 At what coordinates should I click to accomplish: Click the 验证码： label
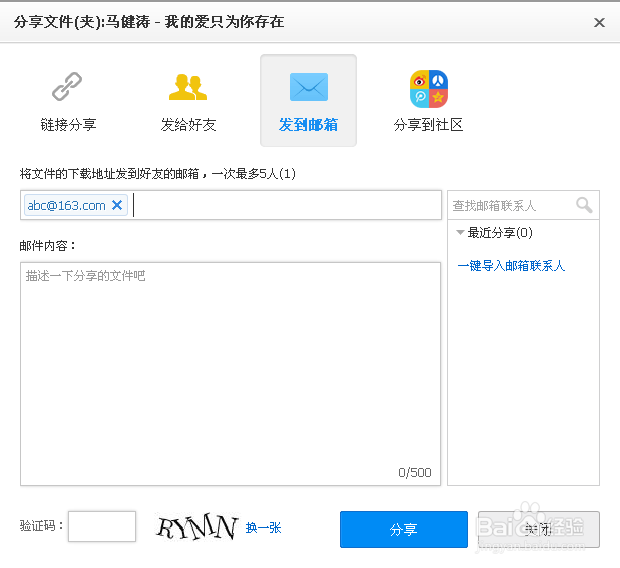point(42,525)
